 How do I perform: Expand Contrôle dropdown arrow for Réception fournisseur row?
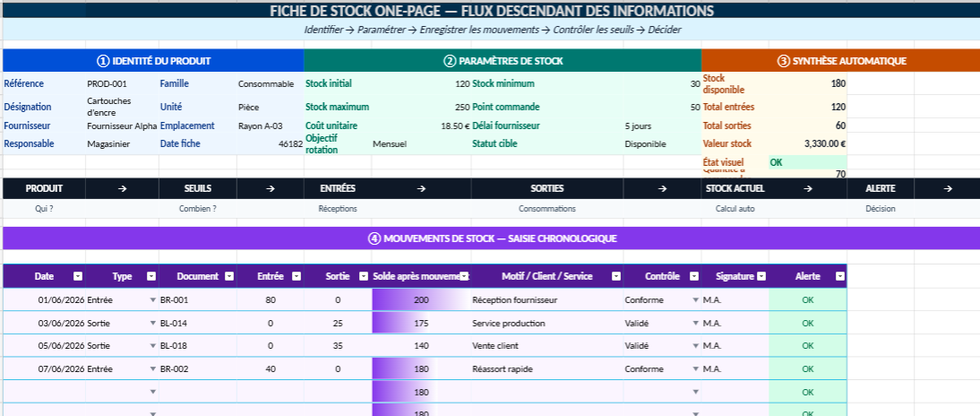[x=695, y=300]
